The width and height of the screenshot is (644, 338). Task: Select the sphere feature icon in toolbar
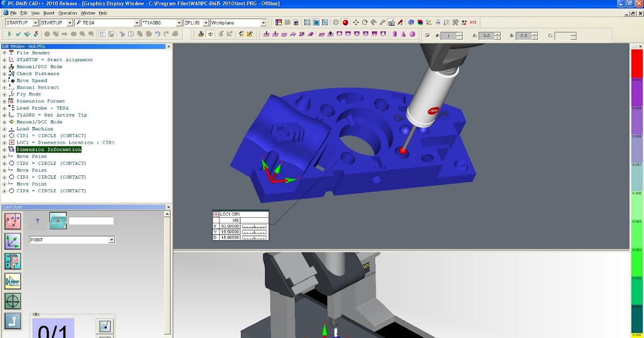click(413, 35)
